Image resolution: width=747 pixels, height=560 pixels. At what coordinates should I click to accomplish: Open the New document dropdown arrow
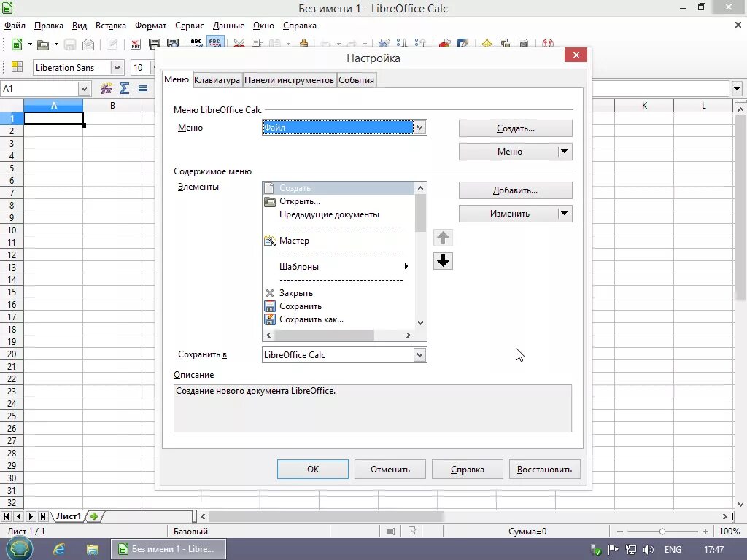(30, 44)
